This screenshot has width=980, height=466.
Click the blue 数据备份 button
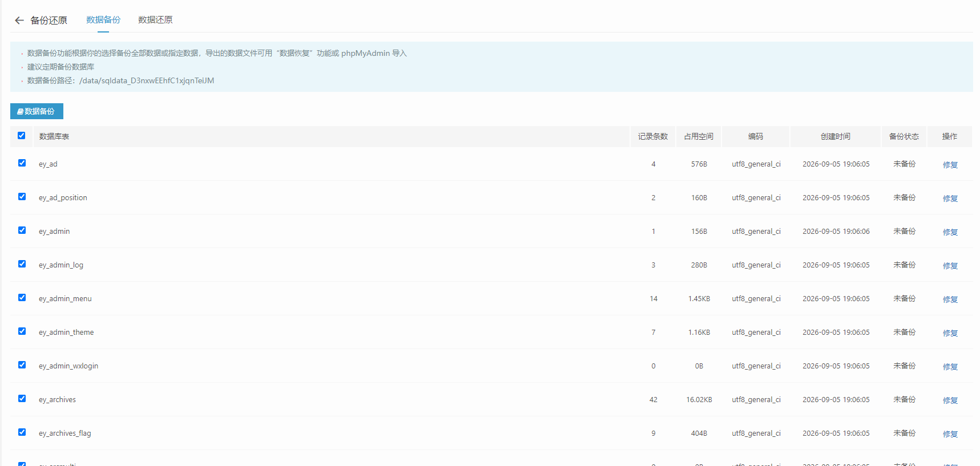[37, 111]
